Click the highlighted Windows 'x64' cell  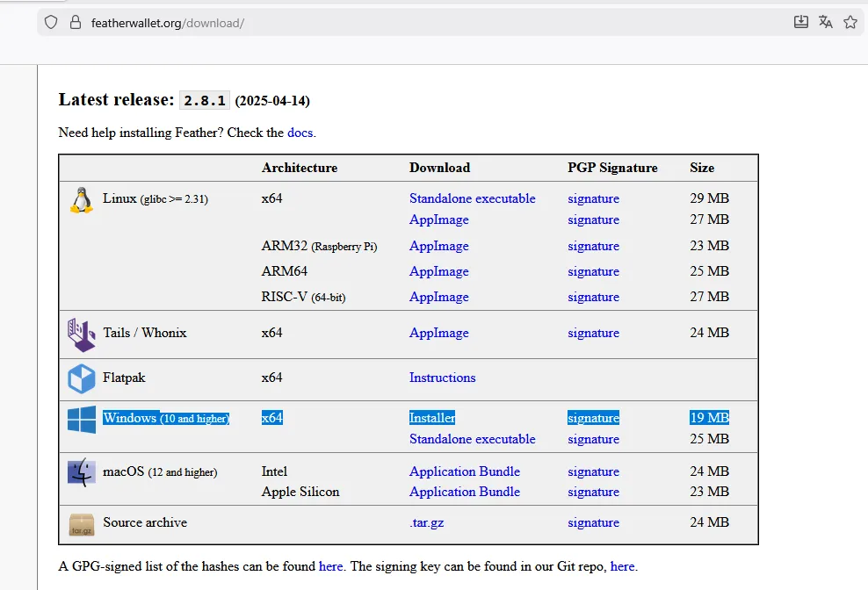coord(271,418)
